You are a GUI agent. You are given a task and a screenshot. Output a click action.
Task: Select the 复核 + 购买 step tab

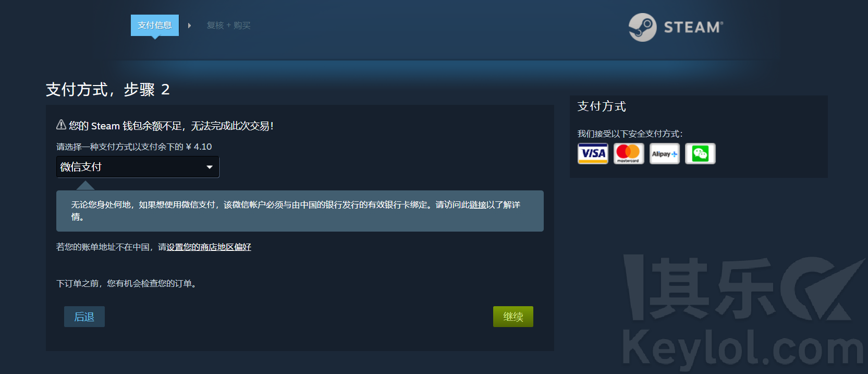[228, 26]
